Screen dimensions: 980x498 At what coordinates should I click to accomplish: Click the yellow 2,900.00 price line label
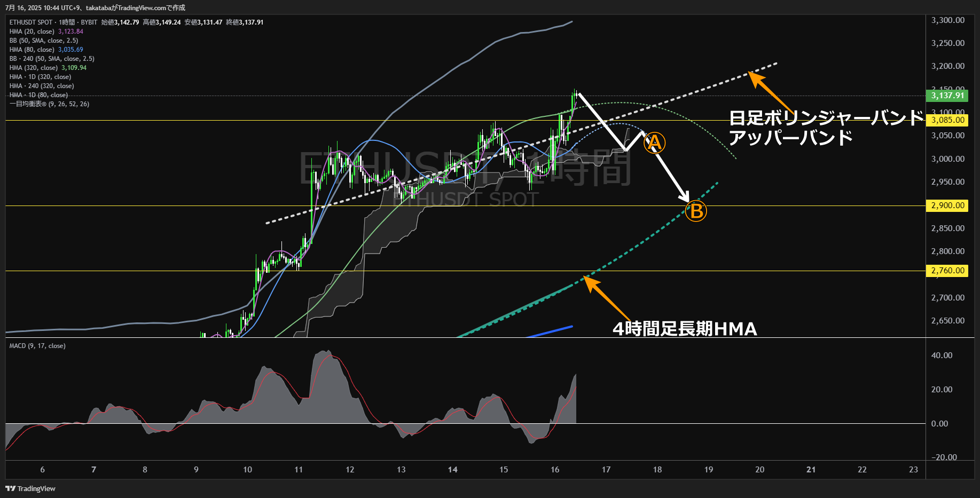coord(947,205)
